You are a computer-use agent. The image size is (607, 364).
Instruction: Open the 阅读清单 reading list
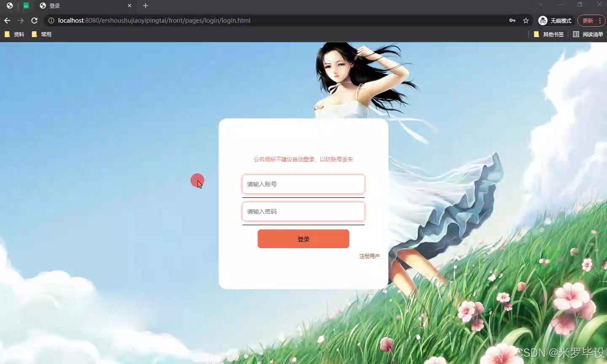pos(588,34)
